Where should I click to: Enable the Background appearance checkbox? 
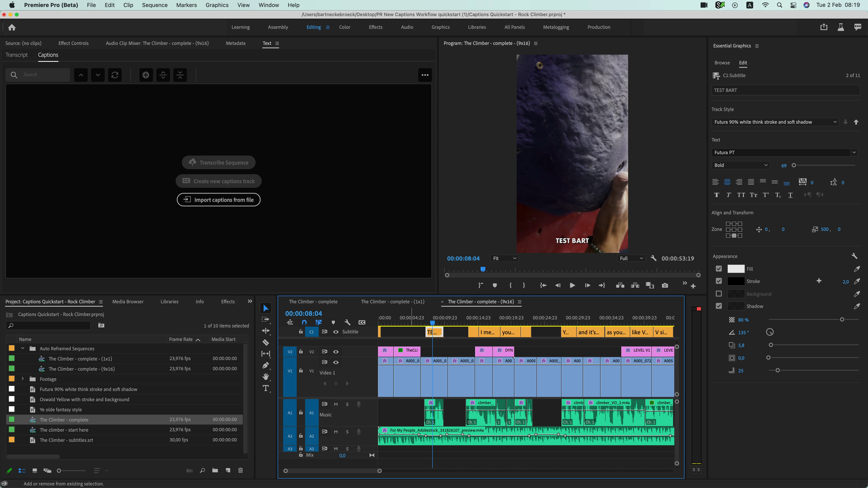(719, 294)
